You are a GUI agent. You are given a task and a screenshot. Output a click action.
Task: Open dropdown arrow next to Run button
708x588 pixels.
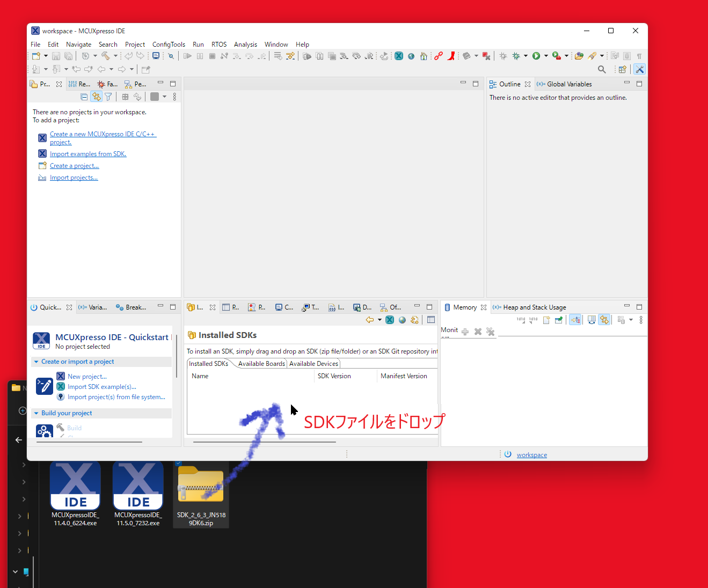[x=546, y=56]
